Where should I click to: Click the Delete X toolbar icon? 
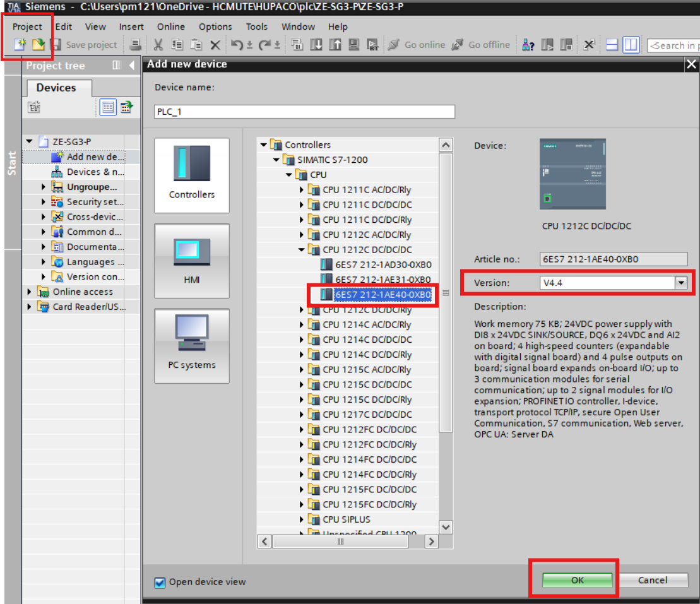pyautogui.click(x=215, y=45)
